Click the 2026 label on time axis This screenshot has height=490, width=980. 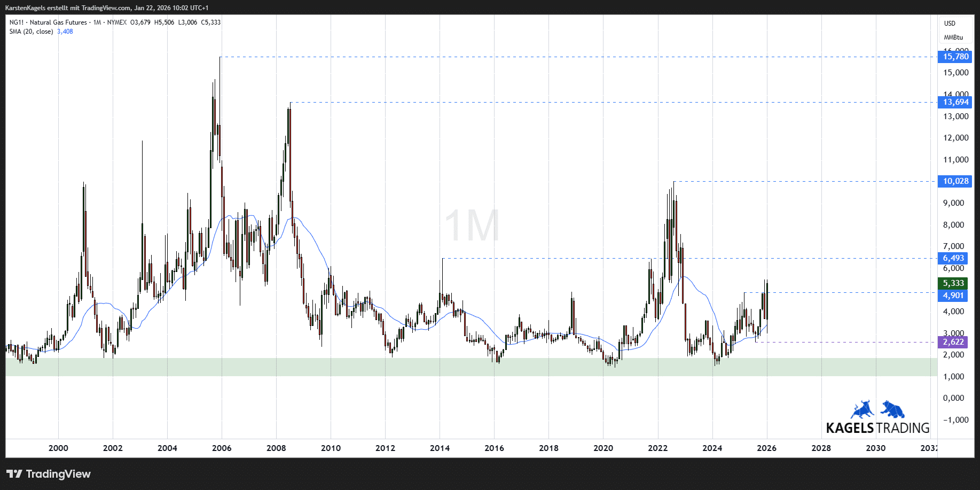coord(766,448)
